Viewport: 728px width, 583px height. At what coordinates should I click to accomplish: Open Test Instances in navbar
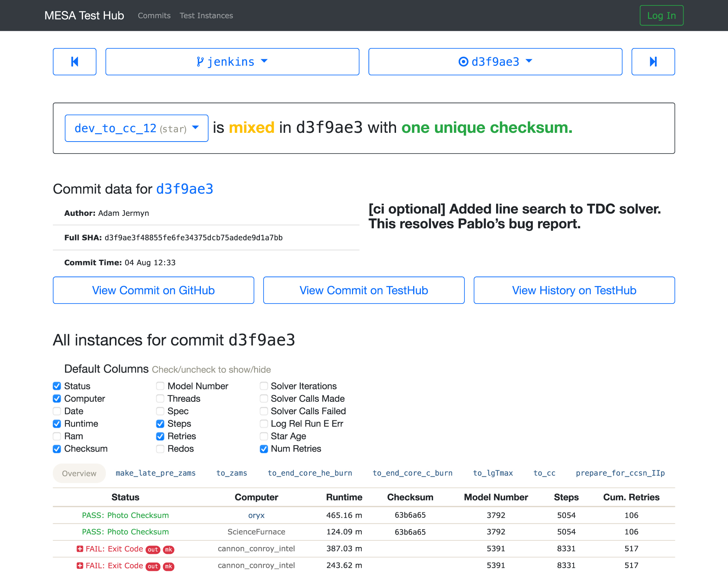coord(206,16)
